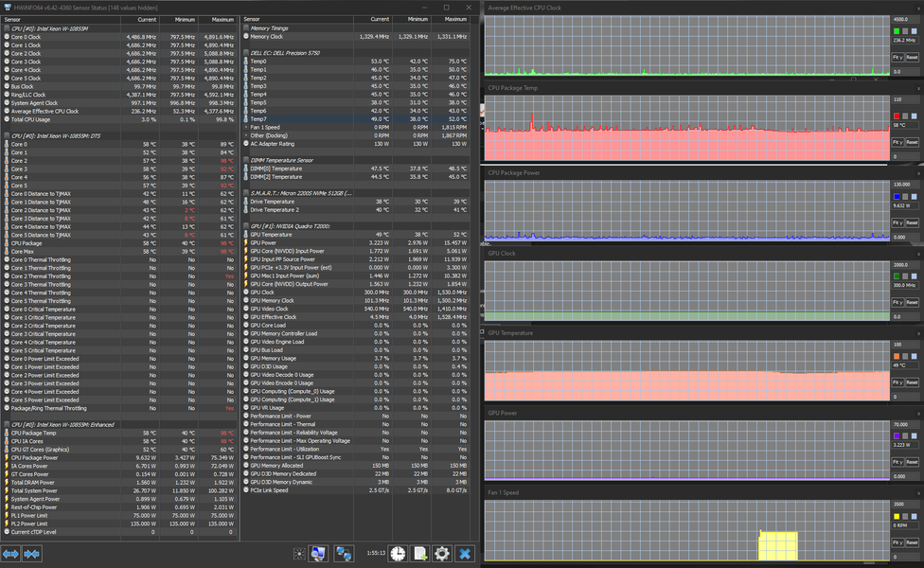Click the Maximum column header in right pane
The width and height of the screenshot is (924, 568).
(x=451, y=20)
